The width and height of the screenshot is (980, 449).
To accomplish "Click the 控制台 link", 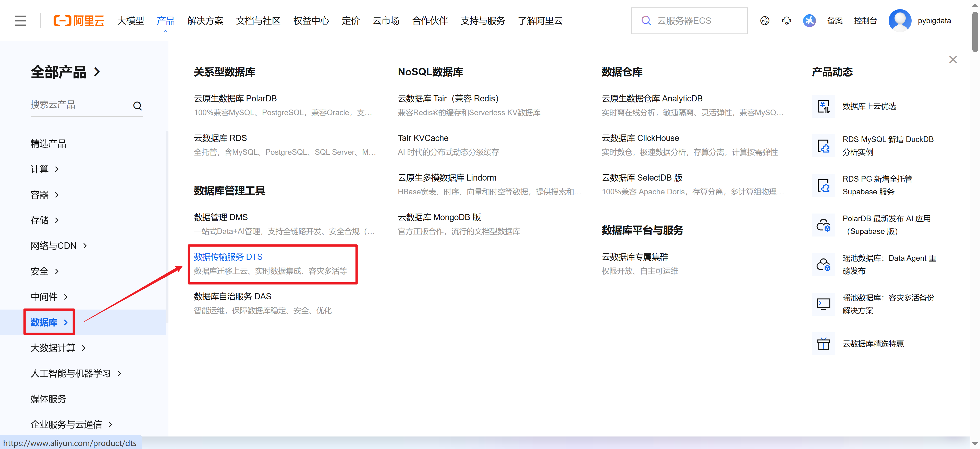I will 865,21.
